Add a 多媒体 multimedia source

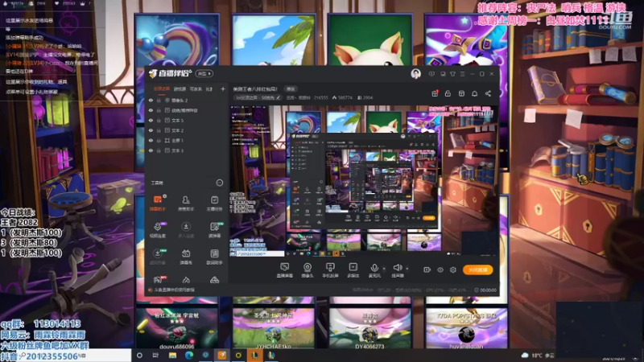coord(353,270)
